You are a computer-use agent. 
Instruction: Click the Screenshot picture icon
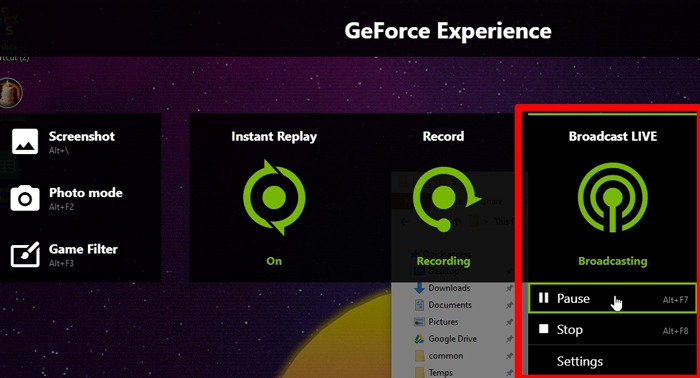(25, 141)
